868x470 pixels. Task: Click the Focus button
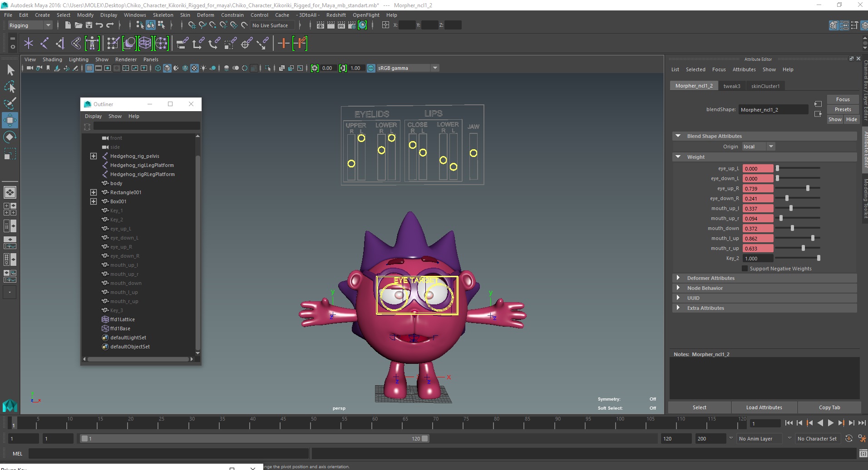843,99
